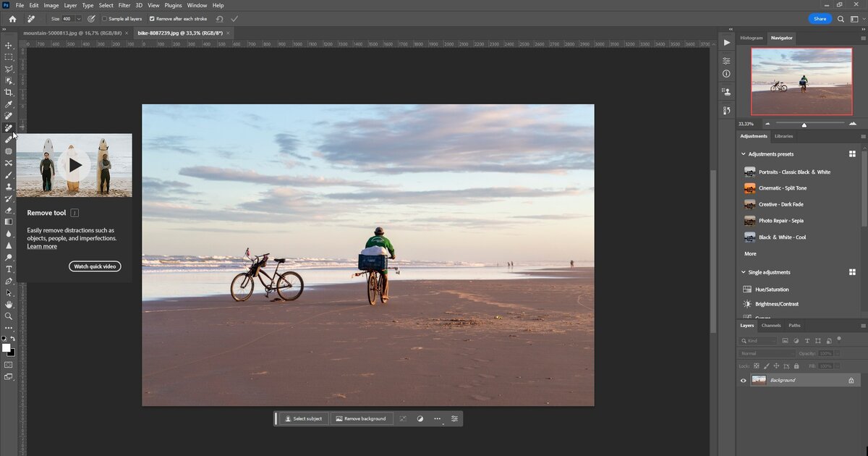Select the Lasso tool

(x=9, y=69)
